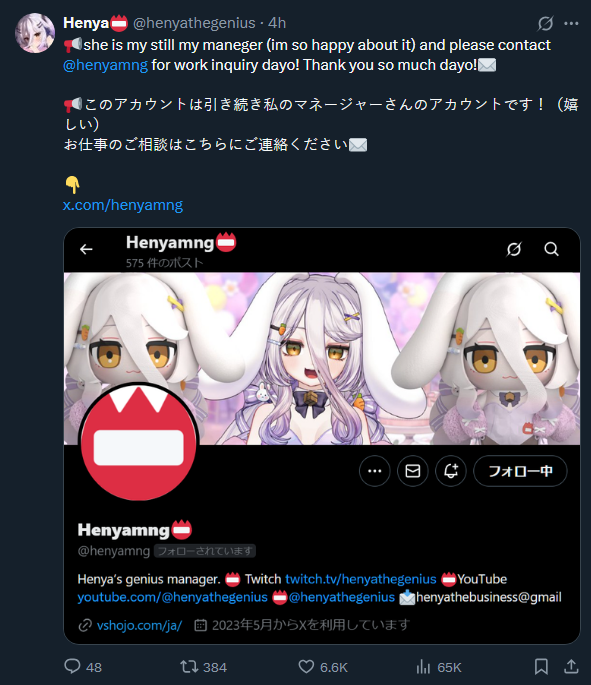This screenshot has height=685, width=591.
Task: Like the post with heart icon
Action: click(x=306, y=667)
